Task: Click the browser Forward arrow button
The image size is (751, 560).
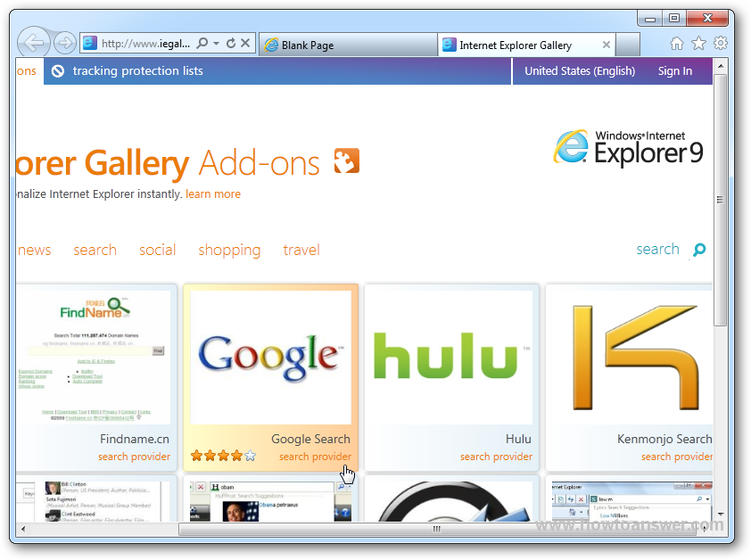Action: [64, 43]
